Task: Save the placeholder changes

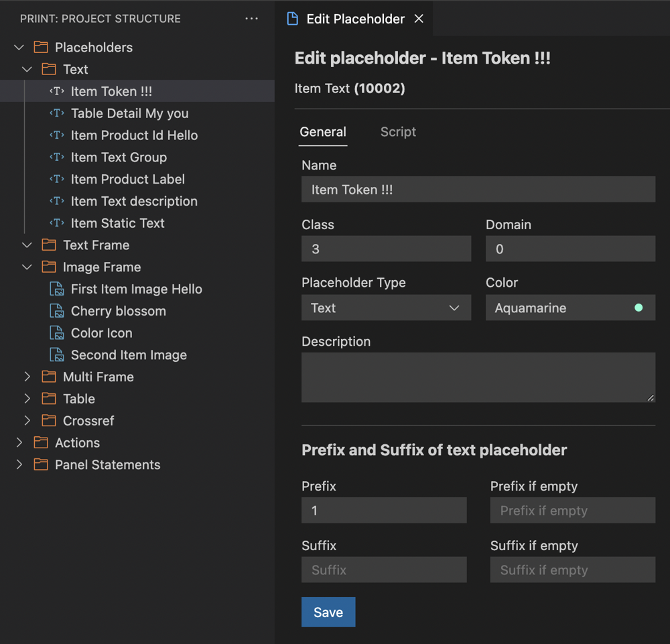Action: pos(328,612)
